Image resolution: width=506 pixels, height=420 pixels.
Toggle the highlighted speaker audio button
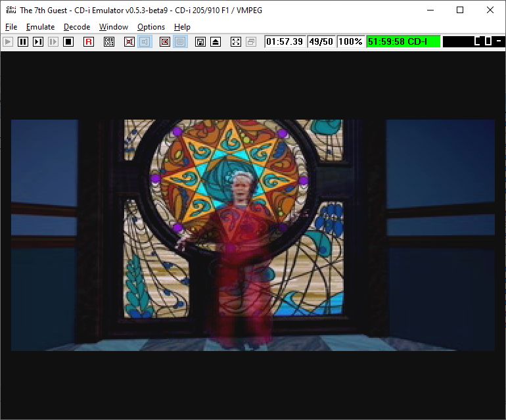tap(145, 41)
